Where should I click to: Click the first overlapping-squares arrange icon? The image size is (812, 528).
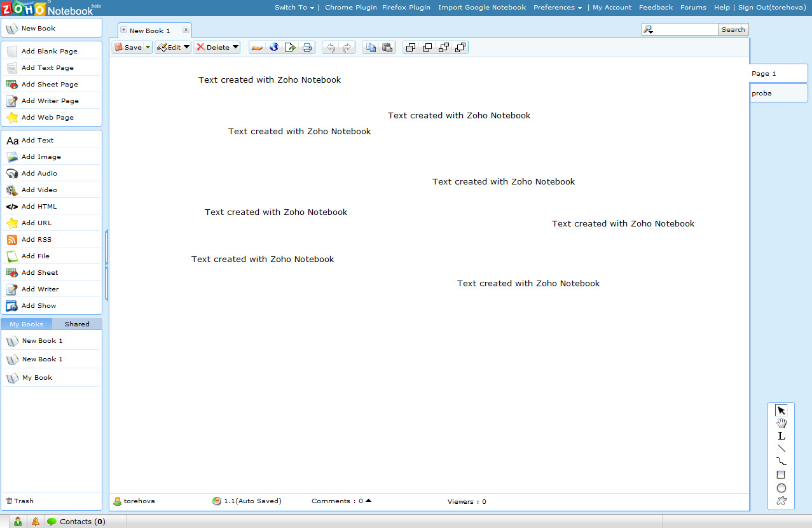411,47
